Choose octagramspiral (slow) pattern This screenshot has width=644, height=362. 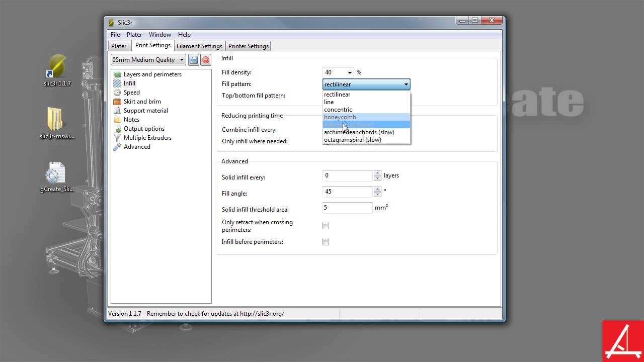[366, 140]
